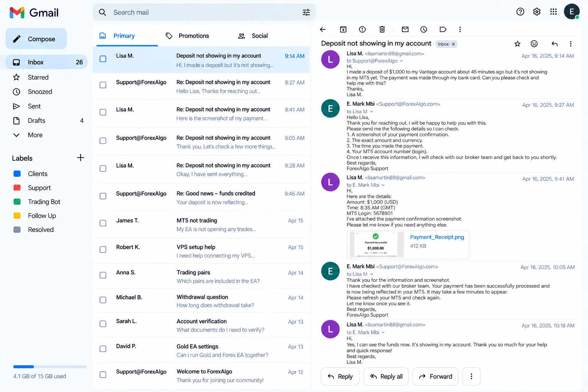The height and width of the screenshot is (392, 588).
Task: Switch to the Social tab
Action: pos(253,36)
